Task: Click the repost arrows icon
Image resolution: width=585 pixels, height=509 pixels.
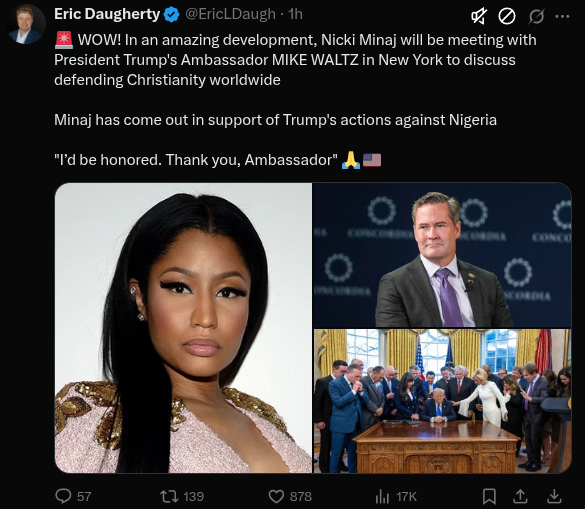Action: (169, 496)
